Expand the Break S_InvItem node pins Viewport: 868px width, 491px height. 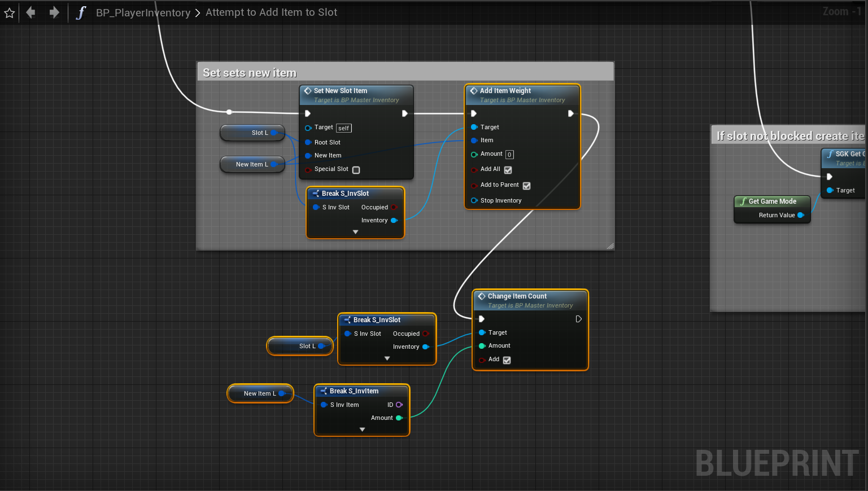(x=362, y=429)
